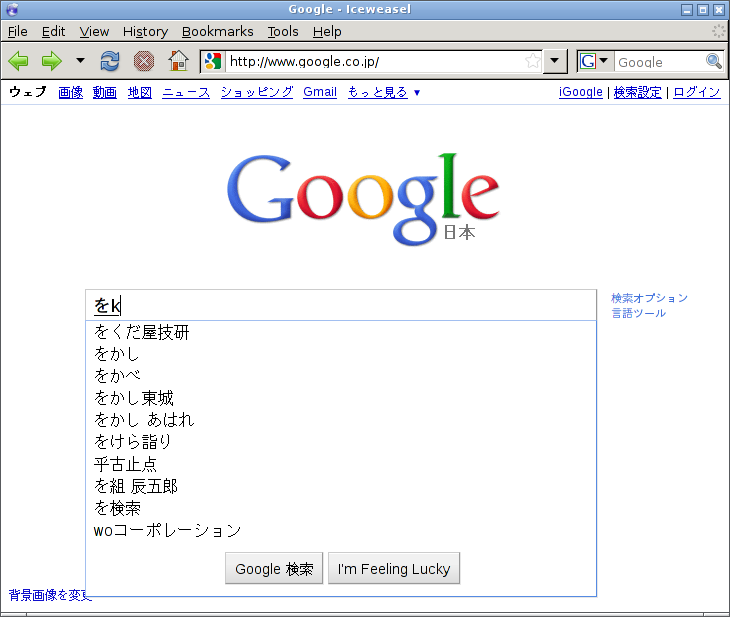This screenshot has height=617, width=730.
Task: Click the magnifier search icon in toolbar
Action: 713,61
